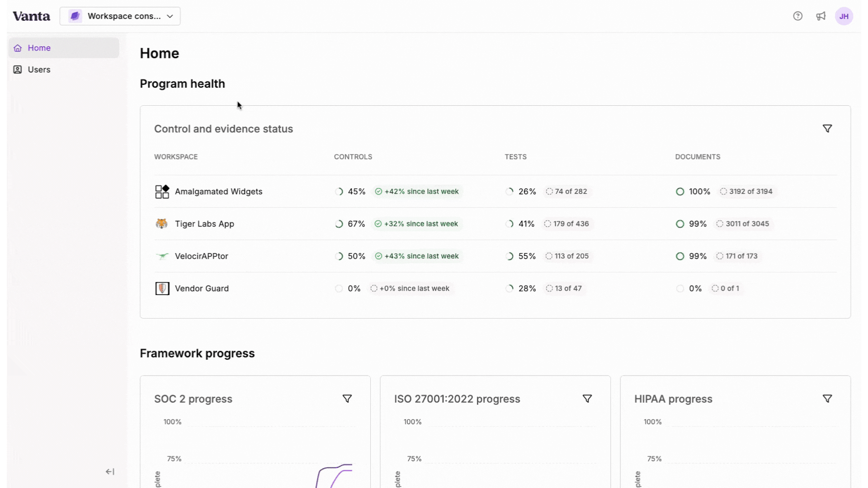Go to Home in the sidebar
Viewport: 868px width, 488px height.
point(64,48)
